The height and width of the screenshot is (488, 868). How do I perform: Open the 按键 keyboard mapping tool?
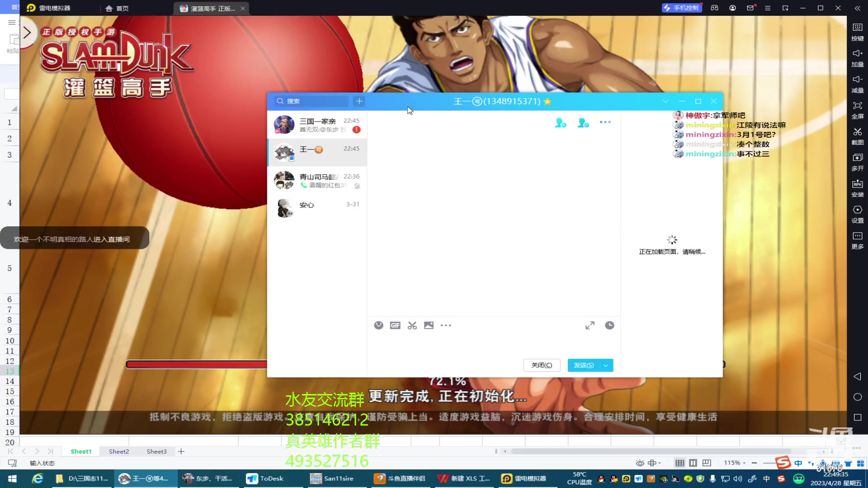click(857, 32)
